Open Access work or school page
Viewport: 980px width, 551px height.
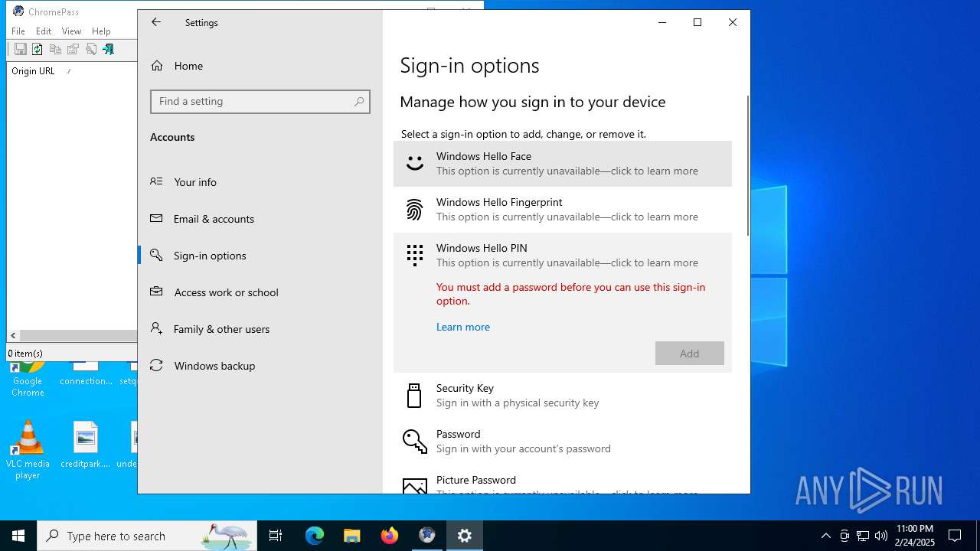pyautogui.click(x=260, y=292)
